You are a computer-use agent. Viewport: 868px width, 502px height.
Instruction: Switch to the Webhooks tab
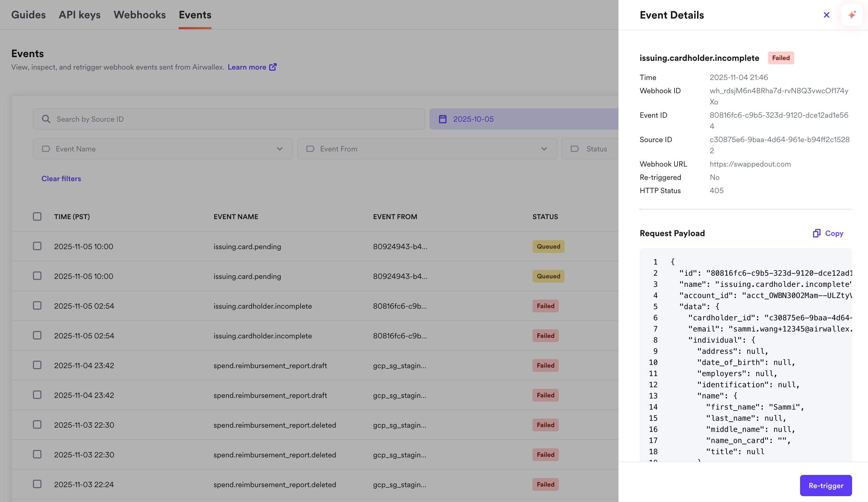[140, 15]
